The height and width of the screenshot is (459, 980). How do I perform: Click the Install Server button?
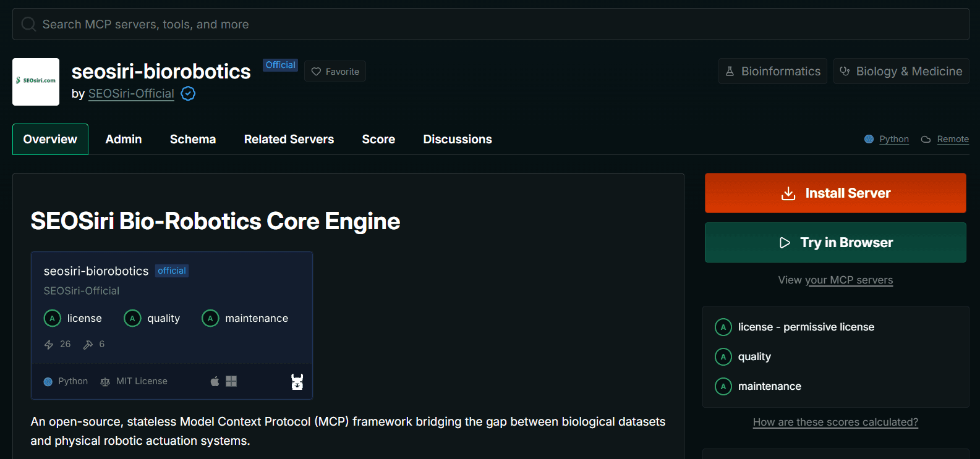point(835,193)
